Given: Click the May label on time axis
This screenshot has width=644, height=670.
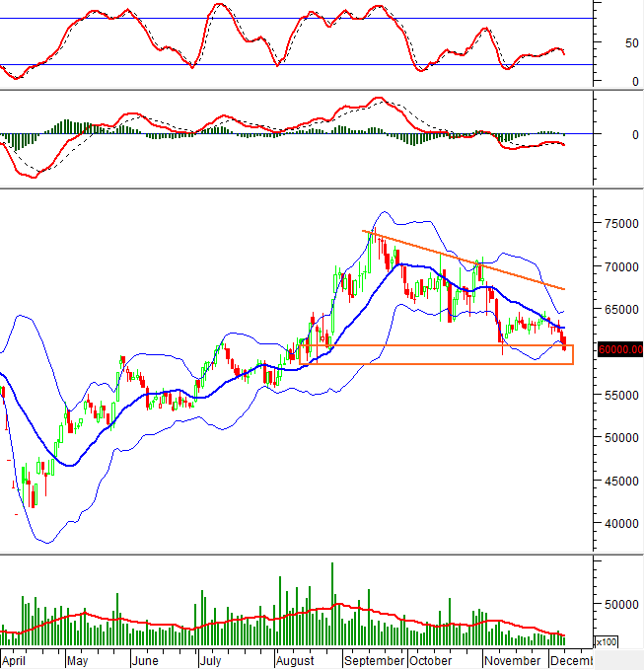Looking at the screenshot, I should (76, 660).
